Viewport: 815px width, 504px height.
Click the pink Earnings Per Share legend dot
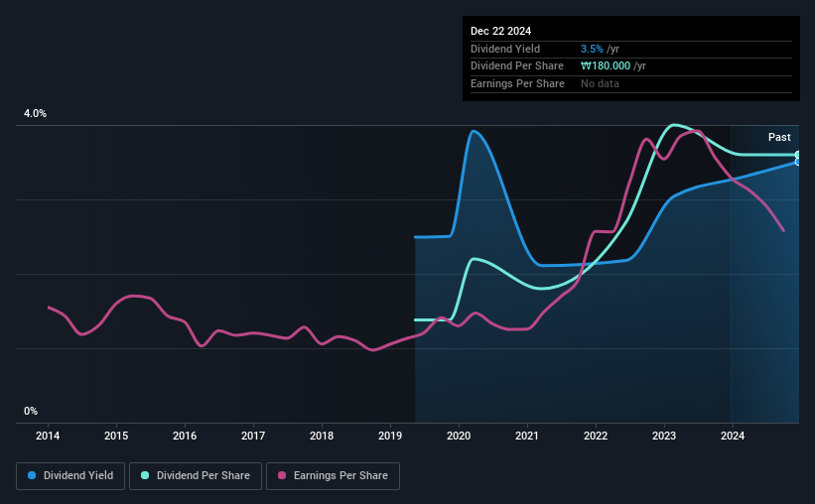tap(282, 475)
